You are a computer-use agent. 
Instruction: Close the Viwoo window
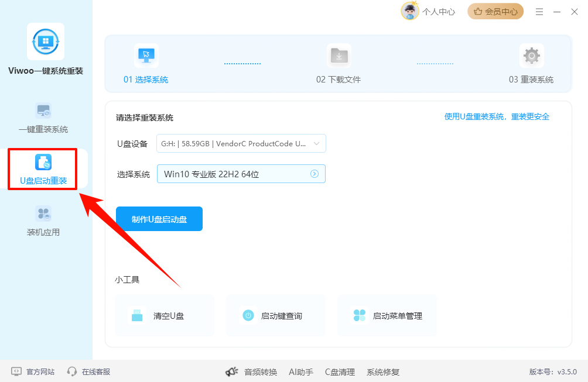[575, 12]
